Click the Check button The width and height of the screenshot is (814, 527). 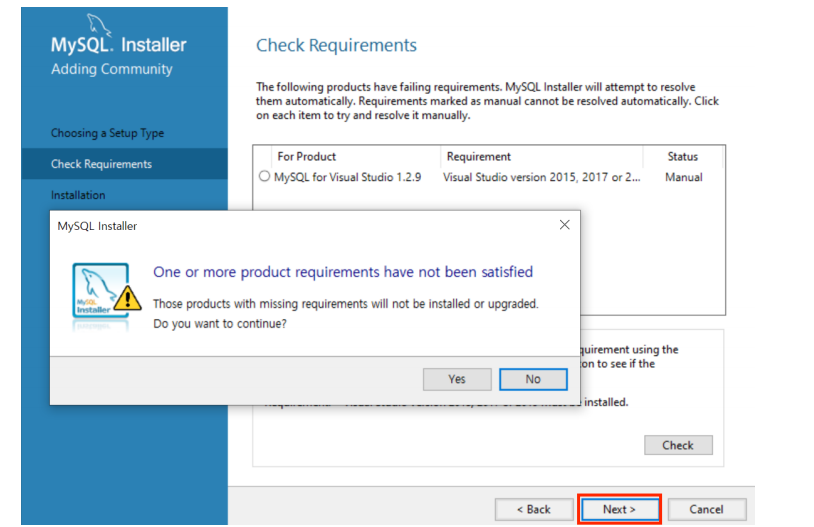coord(678,445)
